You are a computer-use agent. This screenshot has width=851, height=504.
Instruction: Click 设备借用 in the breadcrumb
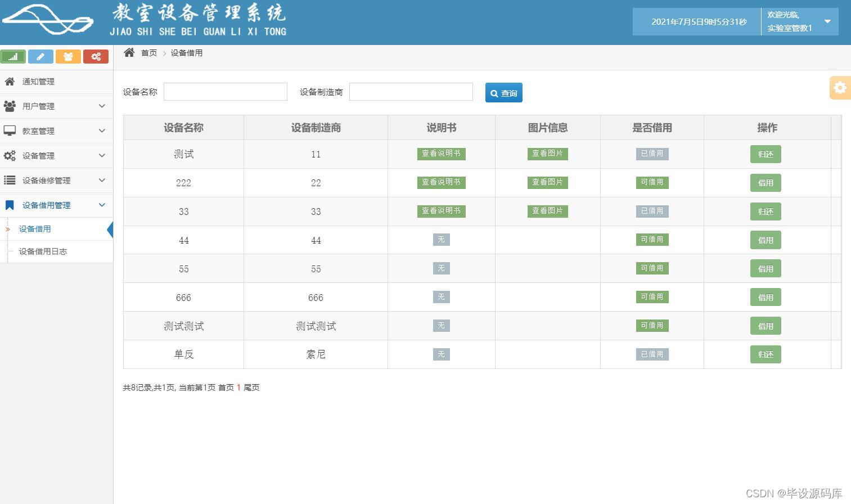pos(187,53)
